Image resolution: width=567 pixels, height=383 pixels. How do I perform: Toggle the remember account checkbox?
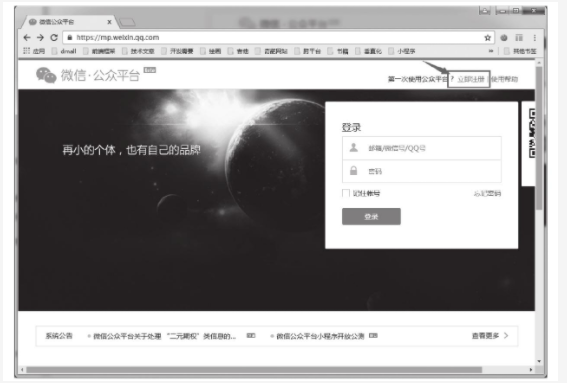click(346, 193)
